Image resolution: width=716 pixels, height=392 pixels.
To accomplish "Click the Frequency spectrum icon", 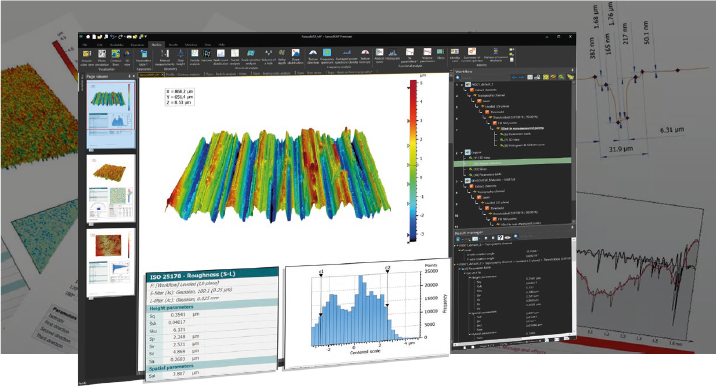I will (x=327, y=53).
